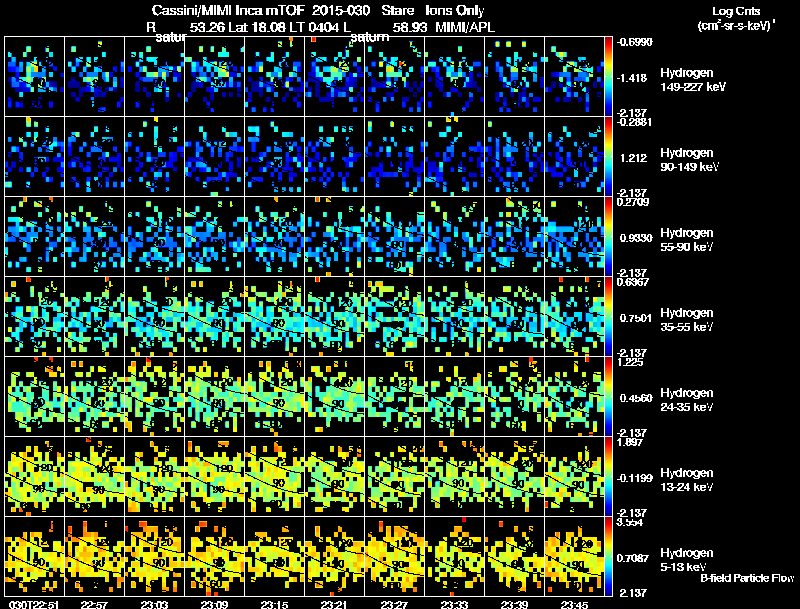This screenshot has width=800, height=609.
Task: Open the 24-35 keV panel at 23:21
Action: (334, 396)
